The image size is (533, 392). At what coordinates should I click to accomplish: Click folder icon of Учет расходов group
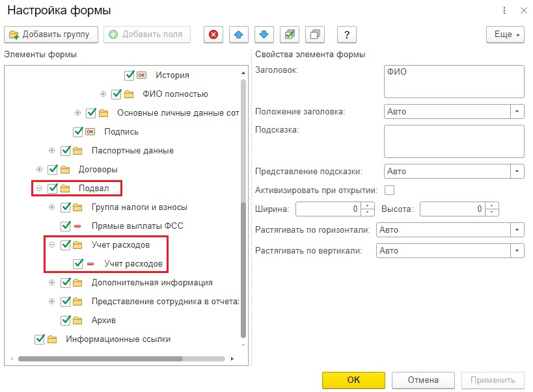(x=77, y=245)
